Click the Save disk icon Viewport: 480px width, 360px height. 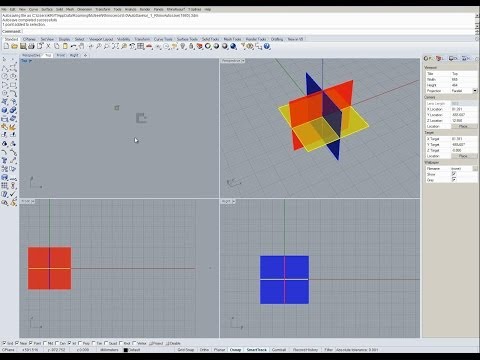(23, 46)
